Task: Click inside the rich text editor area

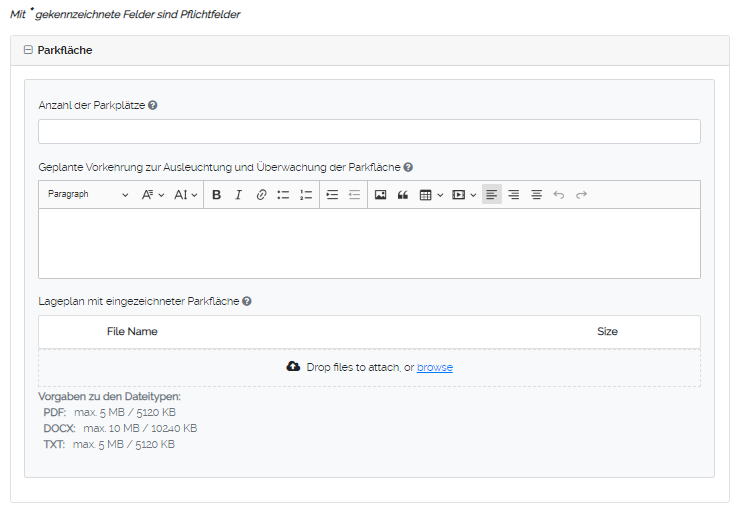Action: (x=369, y=243)
